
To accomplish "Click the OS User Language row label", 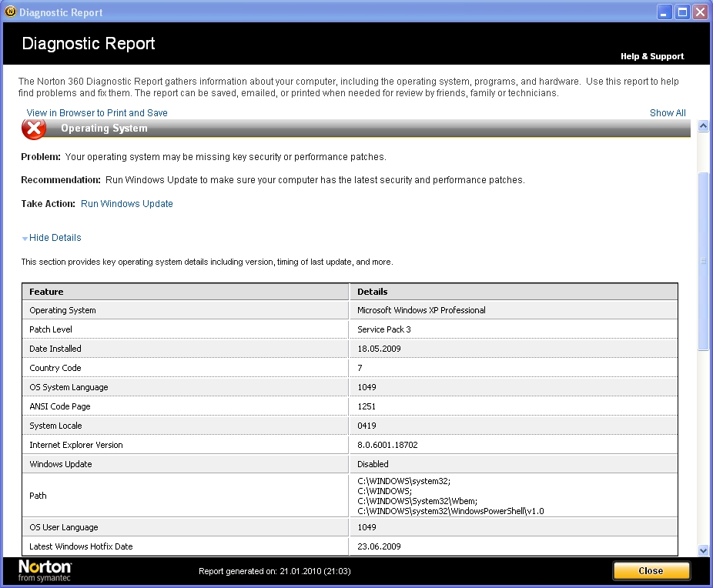I will [x=64, y=527].
